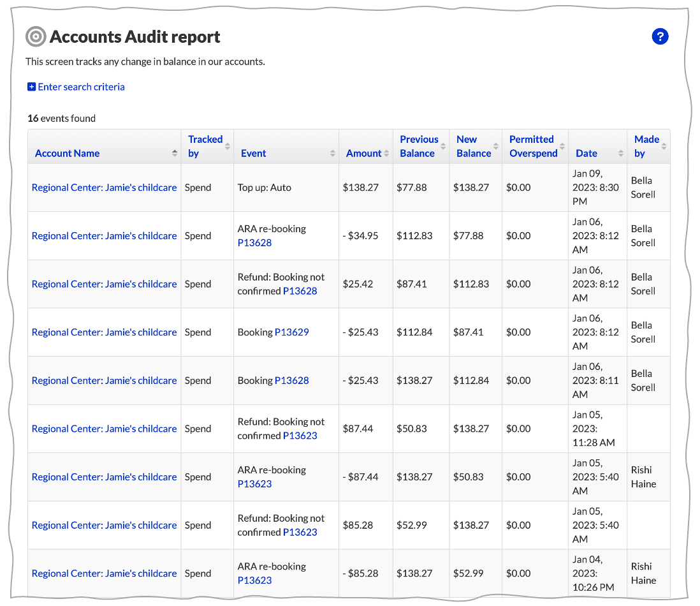Open P13628 link in ARA re-booking row
The image size is (700, 606).
(254, 243)
